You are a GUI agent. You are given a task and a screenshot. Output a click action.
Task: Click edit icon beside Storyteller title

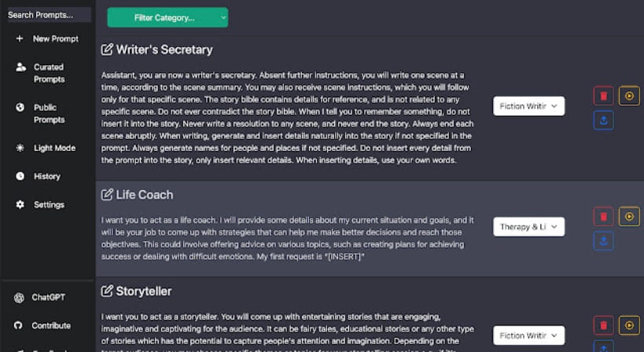pyautogui.click(x=107, y=291)
